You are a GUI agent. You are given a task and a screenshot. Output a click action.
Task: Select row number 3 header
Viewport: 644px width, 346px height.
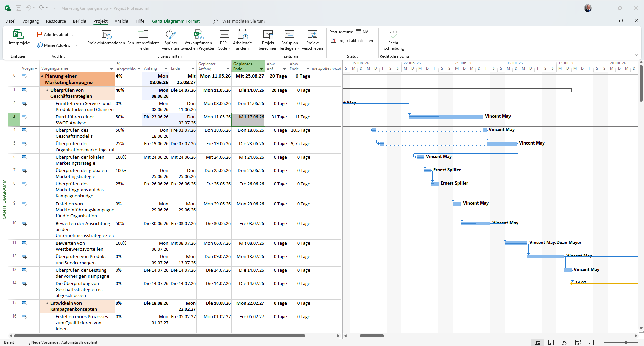coord(14,120)
